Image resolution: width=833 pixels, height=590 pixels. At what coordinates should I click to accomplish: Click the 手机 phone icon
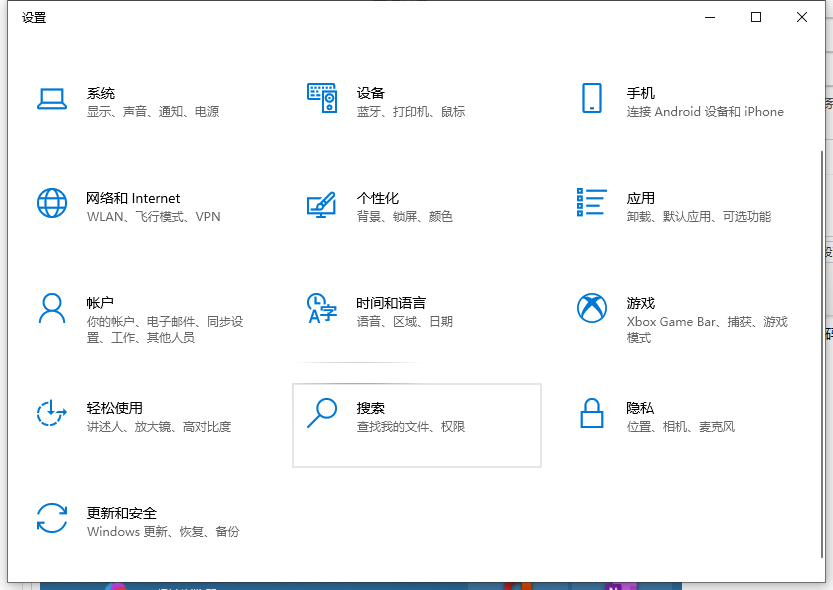pyautogui.click(x=592, y=99)
